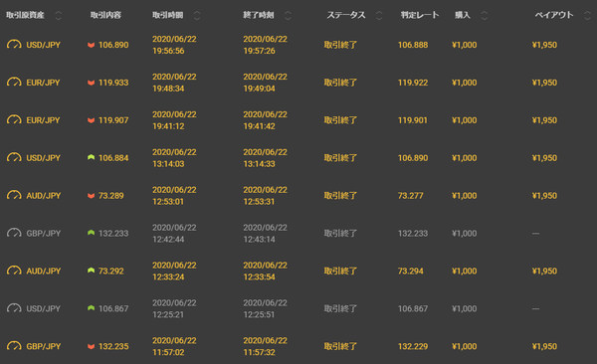
Task: Select AUD/JPY asset name in 12:53:01 row
Action: tap(44, 196)
